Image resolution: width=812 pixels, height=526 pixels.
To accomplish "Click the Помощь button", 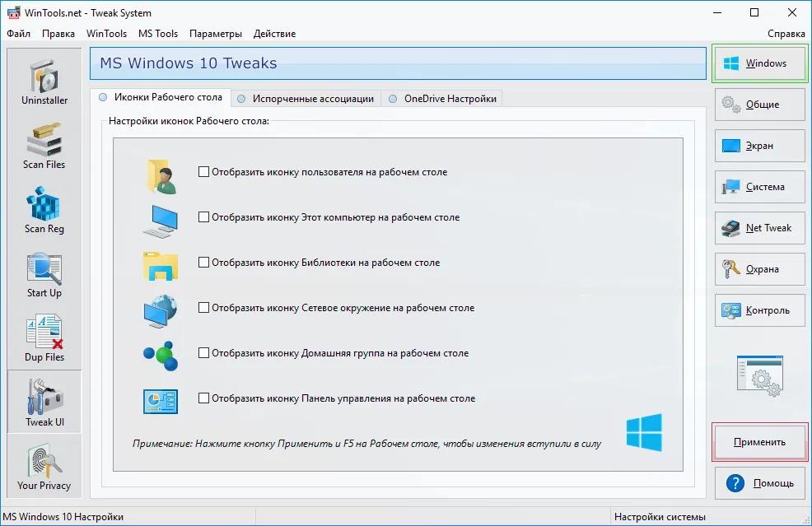I will (x=759, y=483).
